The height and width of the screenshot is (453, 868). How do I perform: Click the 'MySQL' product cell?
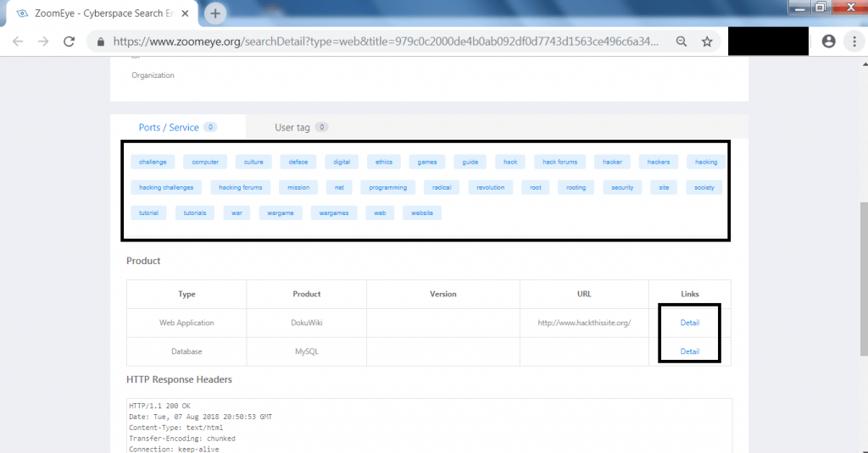pos(307,351)
